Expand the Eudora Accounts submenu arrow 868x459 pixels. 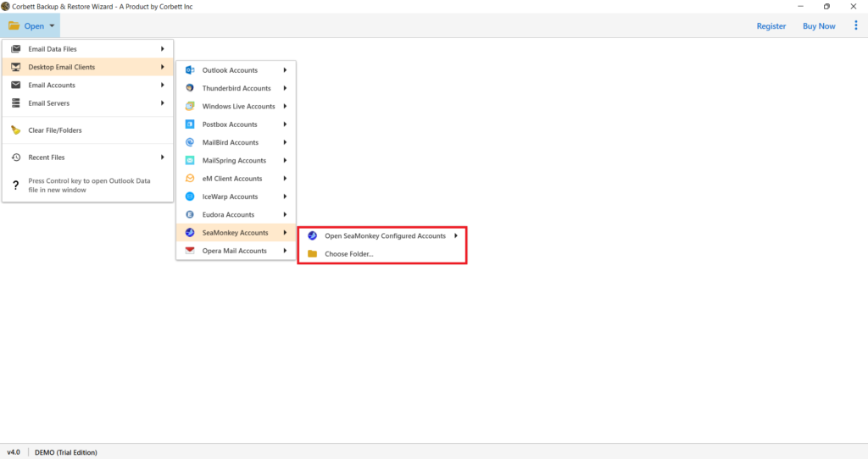pyautogui.click(x=285, y=214)
